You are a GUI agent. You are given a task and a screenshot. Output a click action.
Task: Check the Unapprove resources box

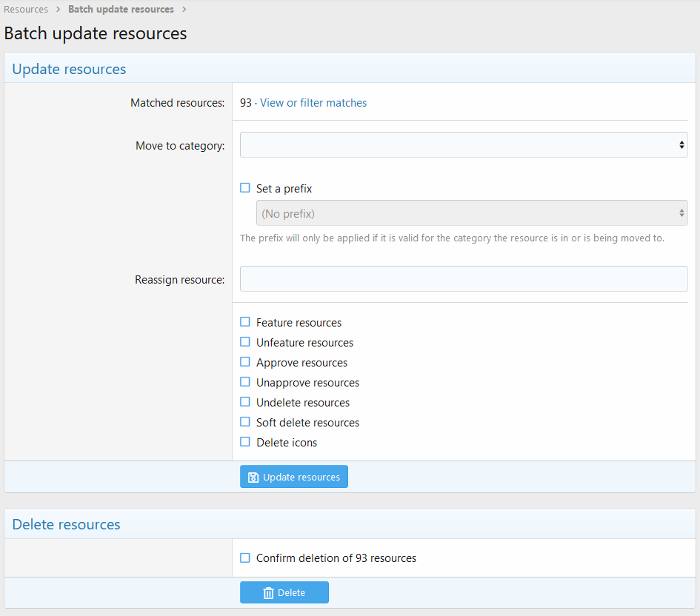click(x=245, y=382)
